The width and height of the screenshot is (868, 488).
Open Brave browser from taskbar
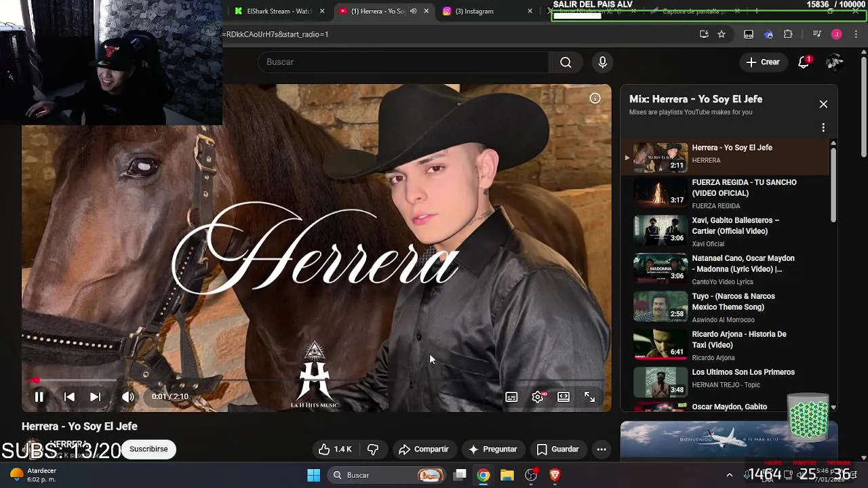555,475
